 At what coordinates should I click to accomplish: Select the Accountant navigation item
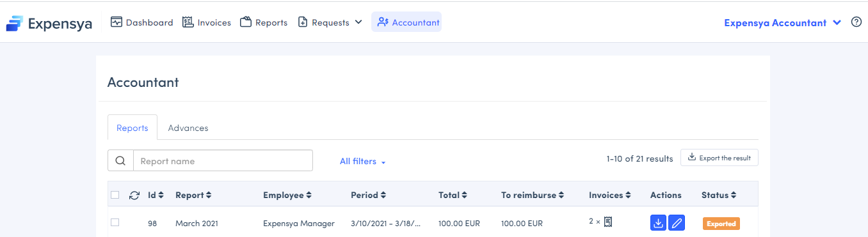pyautogui.click(x=406, y=22)
